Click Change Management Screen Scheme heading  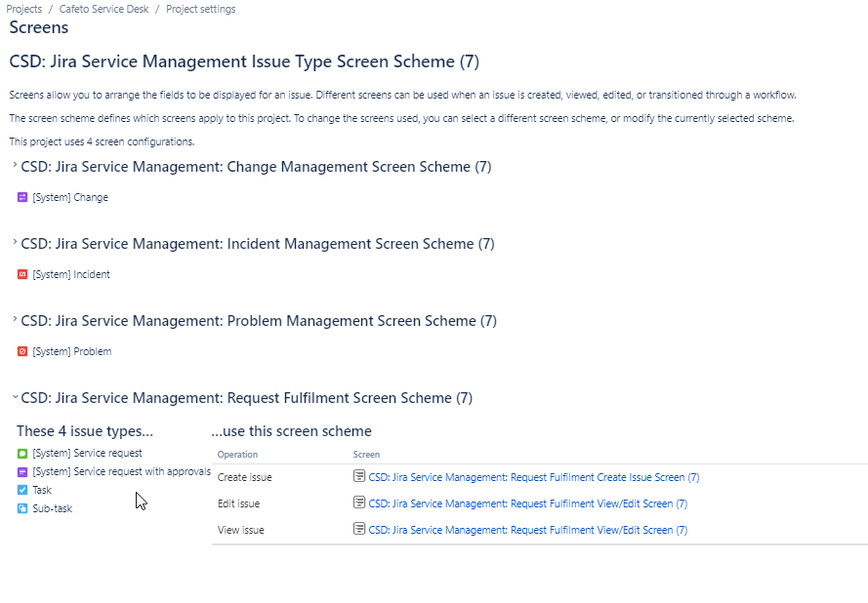pyautogui.click(x=256, y=167)
